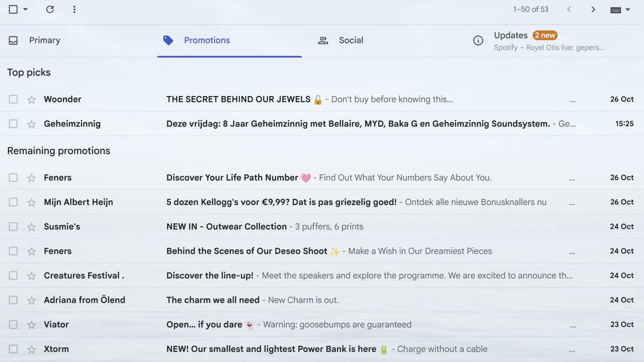Image resolution: width=644 pixels, height=362 pixels.
Task: Switch to the Social tab
Action: (351, 40)
